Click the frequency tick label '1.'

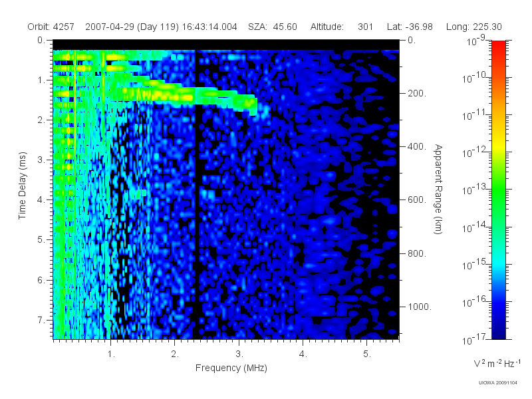[x=111, y=354]
